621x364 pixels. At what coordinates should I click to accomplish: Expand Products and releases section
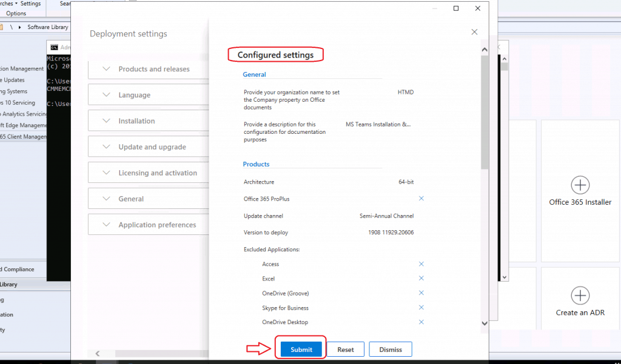coord(149,69)
